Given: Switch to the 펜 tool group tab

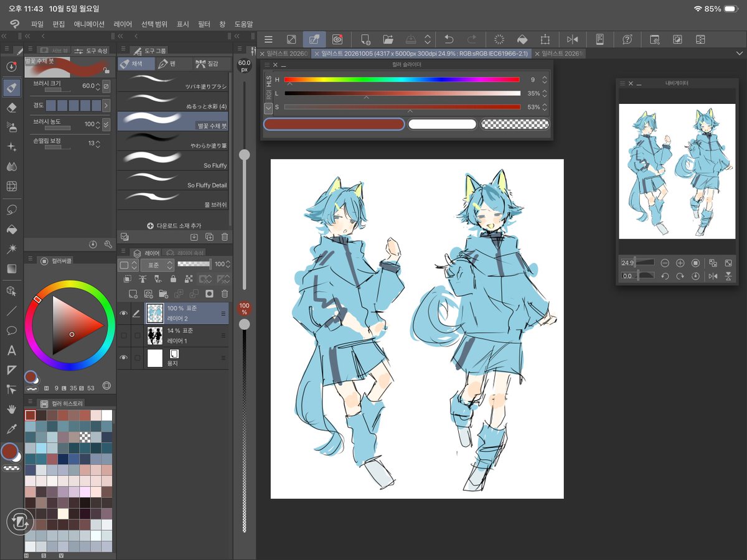Looking at the screenshot, I should tap(173, 63).
